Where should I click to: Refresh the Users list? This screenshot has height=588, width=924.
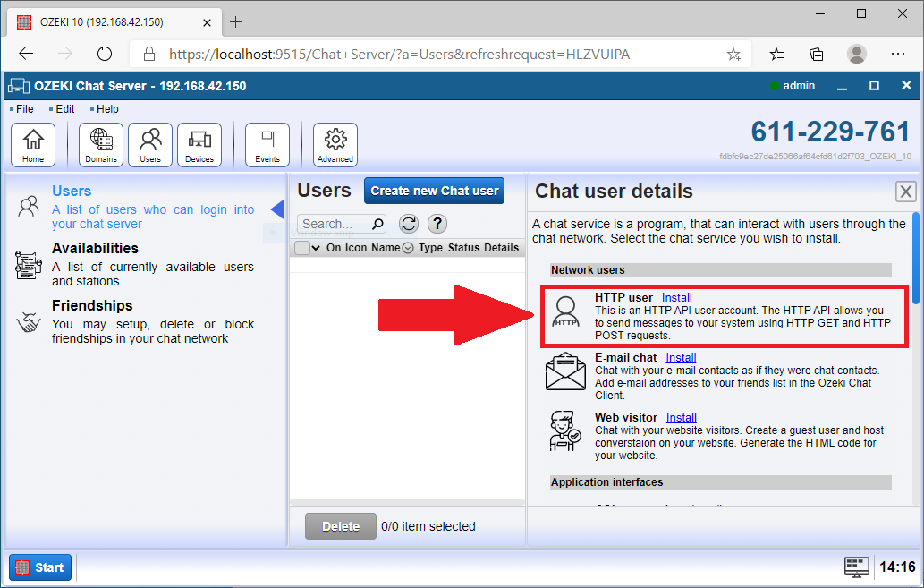click(407, 224)
